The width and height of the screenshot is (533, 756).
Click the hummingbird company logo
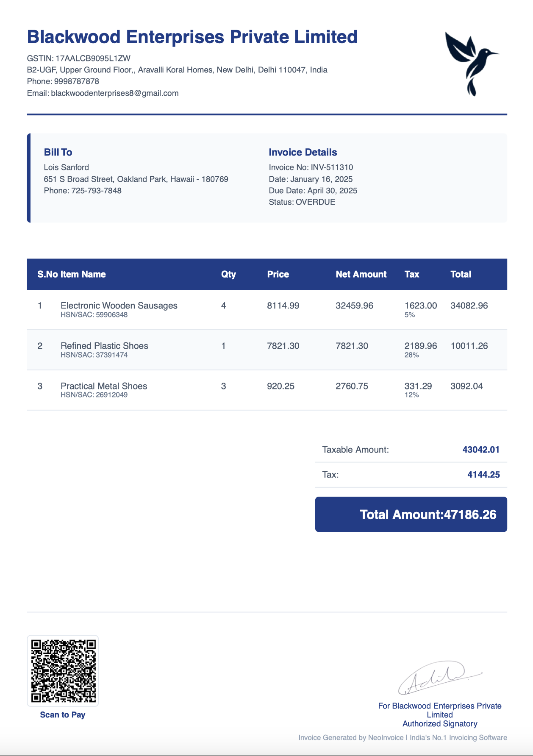pyautogui.click(x=471, y=63)
